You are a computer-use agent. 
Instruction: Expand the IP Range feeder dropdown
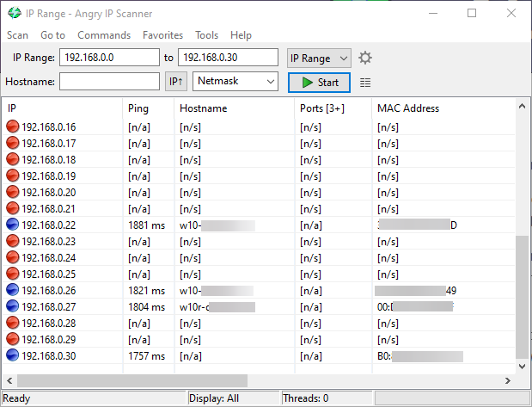pos(318,58)
